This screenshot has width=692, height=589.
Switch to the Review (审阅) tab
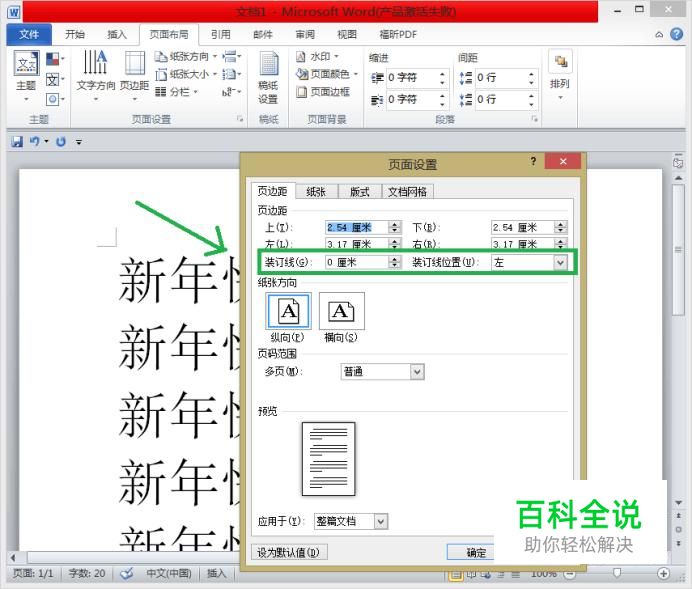tap(305, 34)
